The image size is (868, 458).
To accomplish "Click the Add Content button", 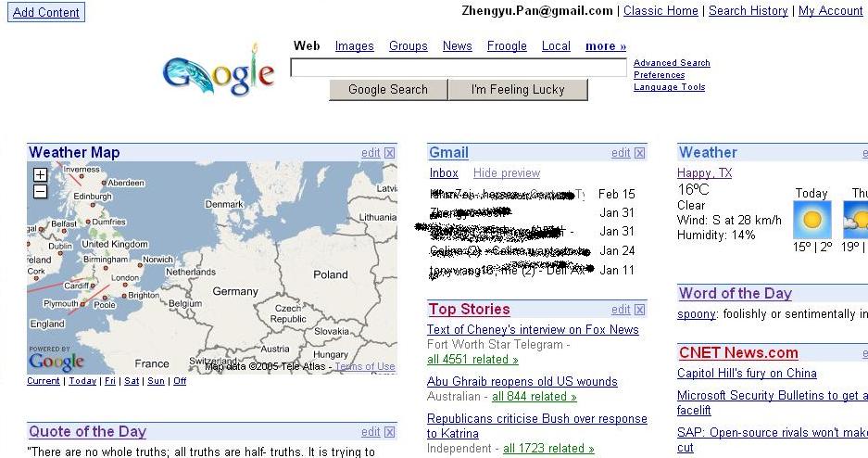I will pos(46,12).
